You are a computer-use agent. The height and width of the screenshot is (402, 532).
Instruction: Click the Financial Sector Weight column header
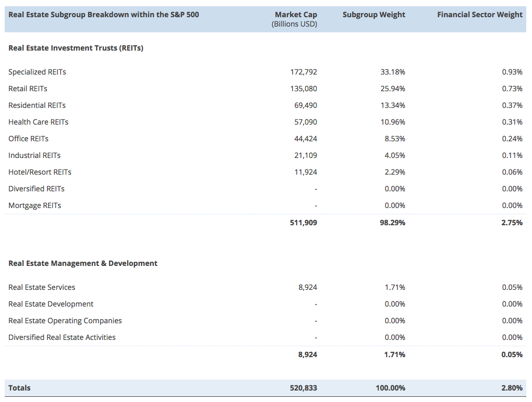[x=479, y=15]
